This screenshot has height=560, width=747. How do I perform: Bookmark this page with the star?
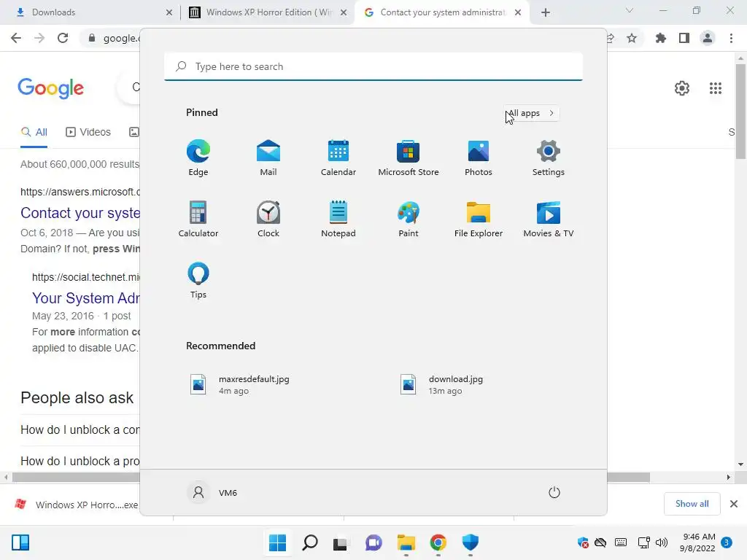(x=632, y=38)
